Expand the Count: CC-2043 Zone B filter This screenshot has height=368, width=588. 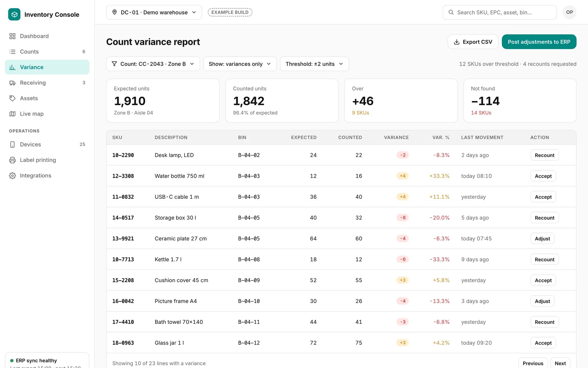(x=153, y=64)
